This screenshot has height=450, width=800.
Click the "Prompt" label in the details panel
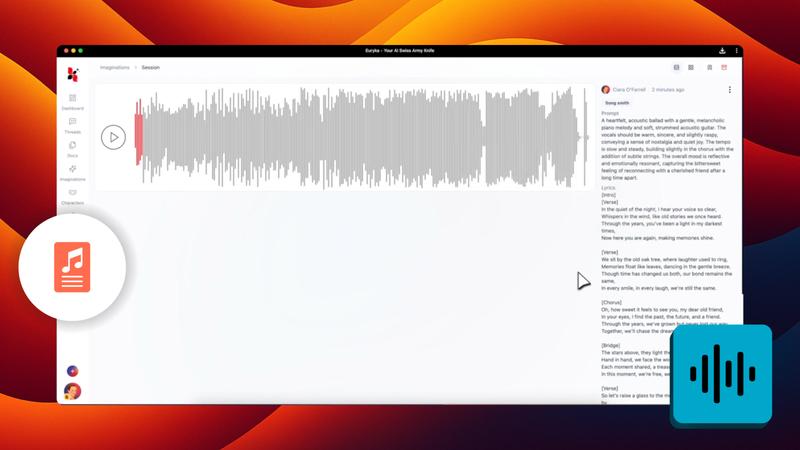click(610, 113)
